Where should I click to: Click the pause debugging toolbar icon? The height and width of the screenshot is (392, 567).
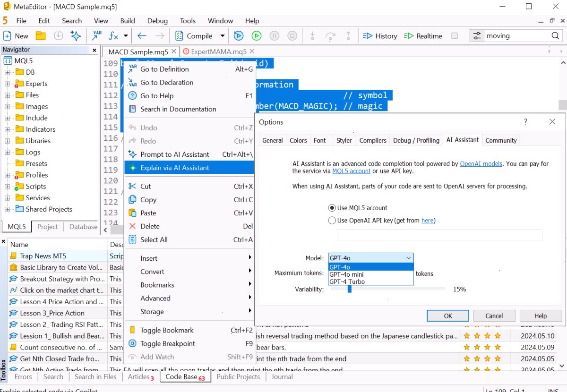274,36
